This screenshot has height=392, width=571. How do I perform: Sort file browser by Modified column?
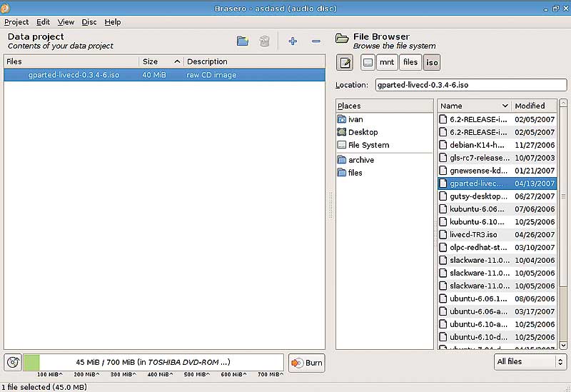tap(534, 106)
